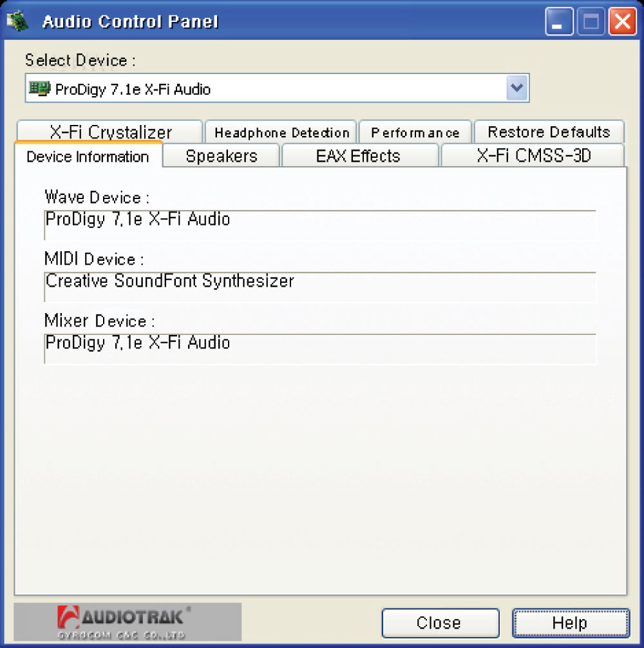The image size is (644, 648).
Task: Click the MIDI Device field showing Creative SoundFont
Action: [x=319, y=287]
